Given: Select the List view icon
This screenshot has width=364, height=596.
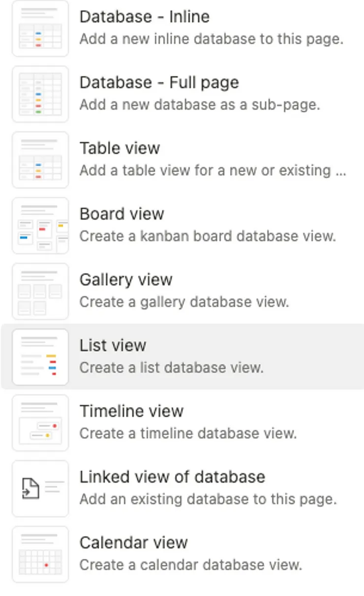Looking at the screenshot, I should (x=40, y=357).
